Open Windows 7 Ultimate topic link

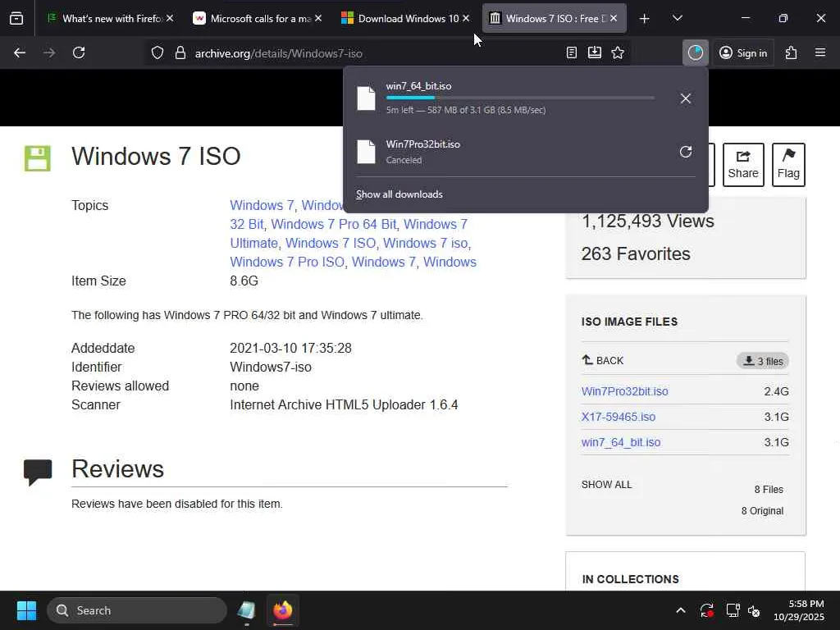(x=349, y=234)
